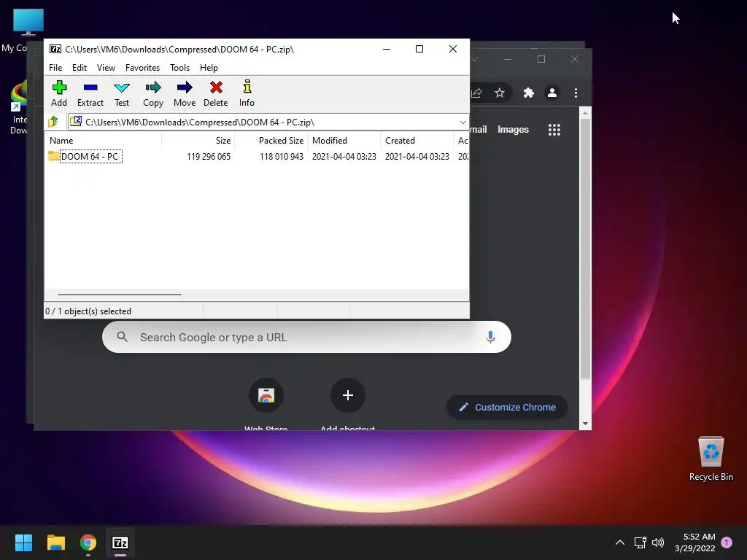Click the 7-Zip taskbar icon
Screen dimensions: 747x560
[120, 542]
